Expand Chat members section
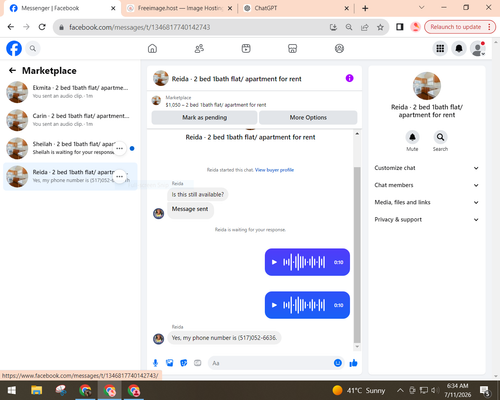This screenshot has width=500, height=400. coord(427,185)
